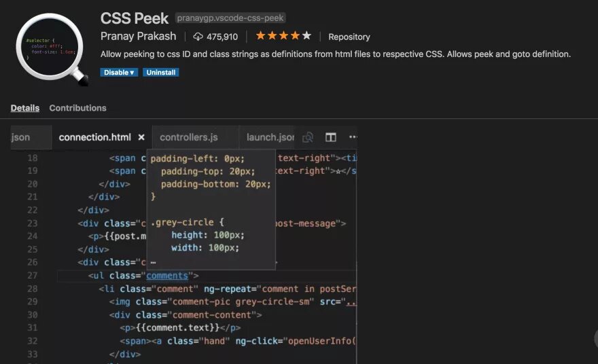This screenshot has width=598, height=364.
Task: Click the extension description text
Action: pyautogui.click(x=336, y=54)
